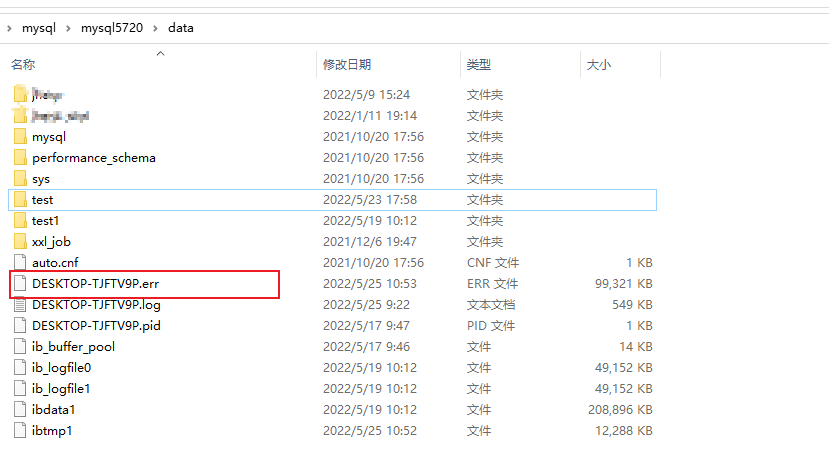The height and width of the screenshot is (453, 829).
Task: Select the DESKTOP-TJFTV9P.err file
Action: tap(95, 284)
